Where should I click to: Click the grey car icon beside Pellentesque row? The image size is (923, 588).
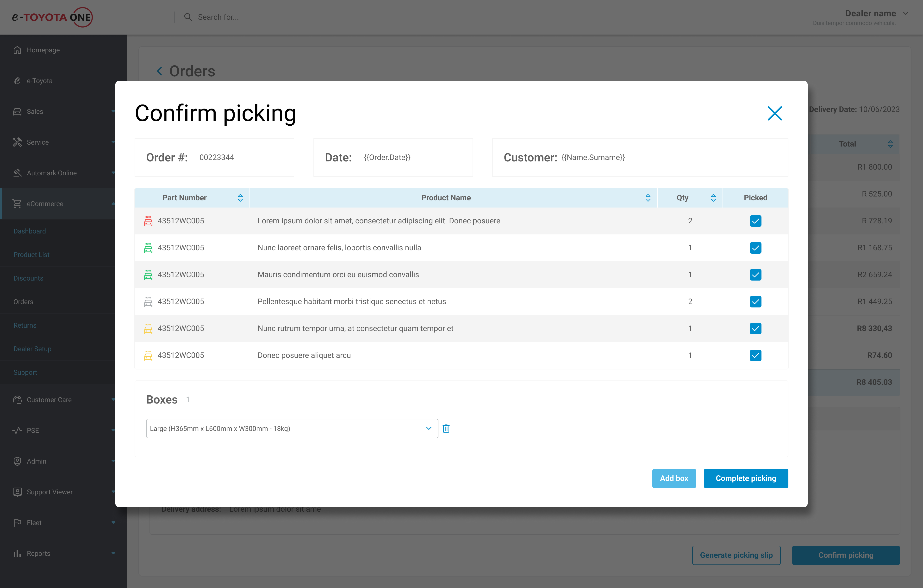[x=148, y=302]
